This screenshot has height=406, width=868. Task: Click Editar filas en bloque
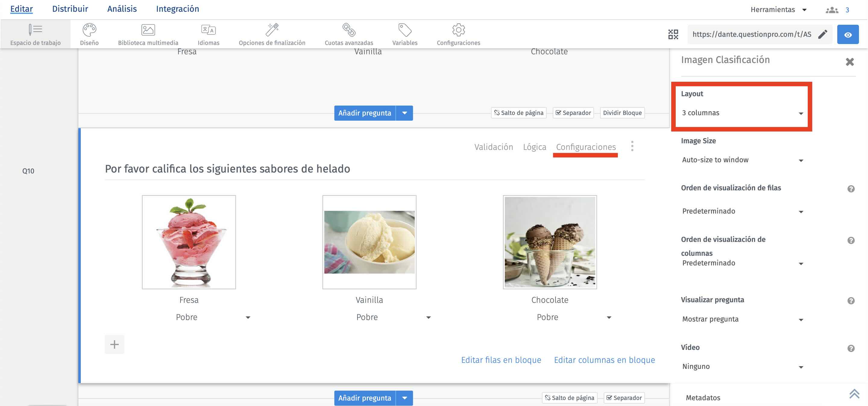501,360
